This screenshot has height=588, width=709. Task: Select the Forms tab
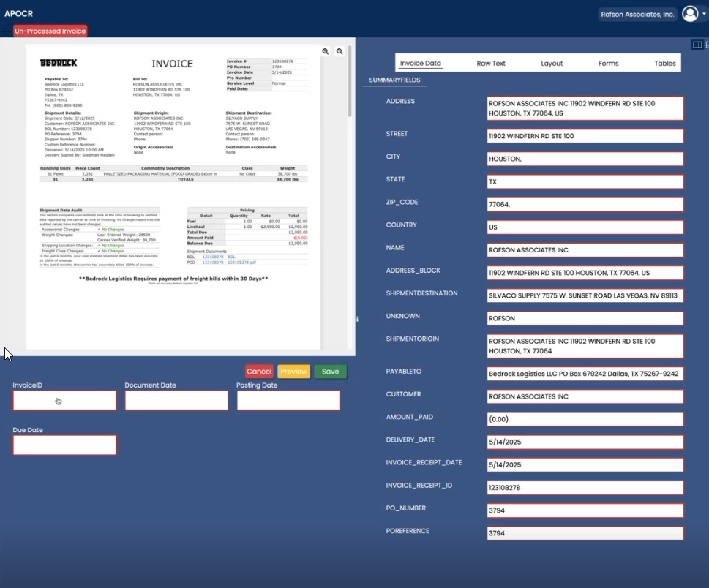(x=608, y=64)
